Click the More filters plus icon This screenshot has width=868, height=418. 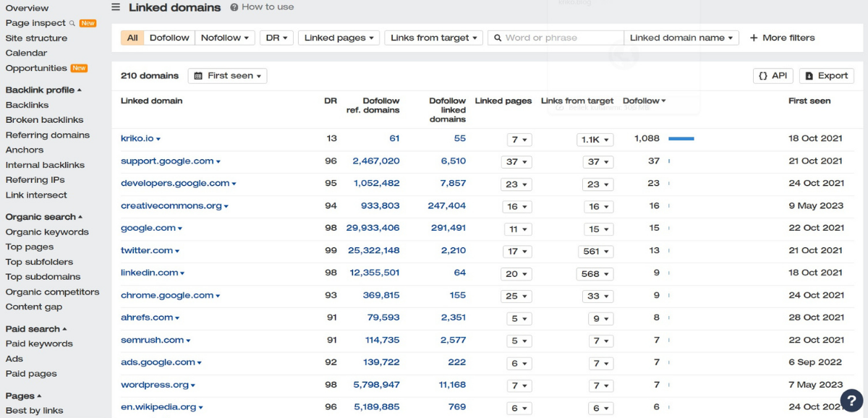click(754, 38)
